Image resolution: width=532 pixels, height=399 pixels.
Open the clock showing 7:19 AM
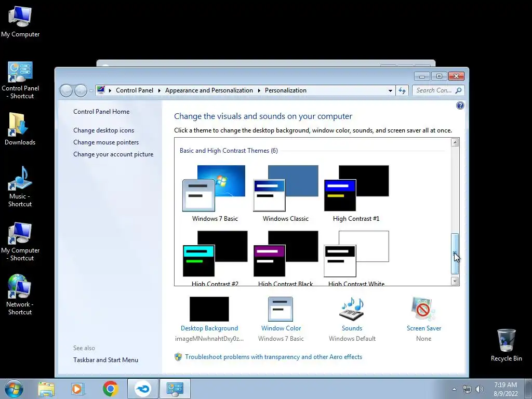tap(506, 389)
